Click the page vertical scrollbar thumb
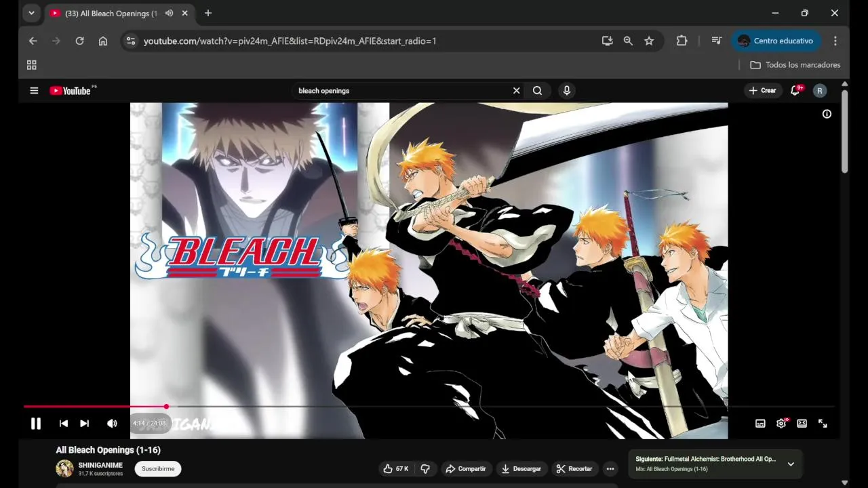The image size is (868, 488). pos(844,131)
